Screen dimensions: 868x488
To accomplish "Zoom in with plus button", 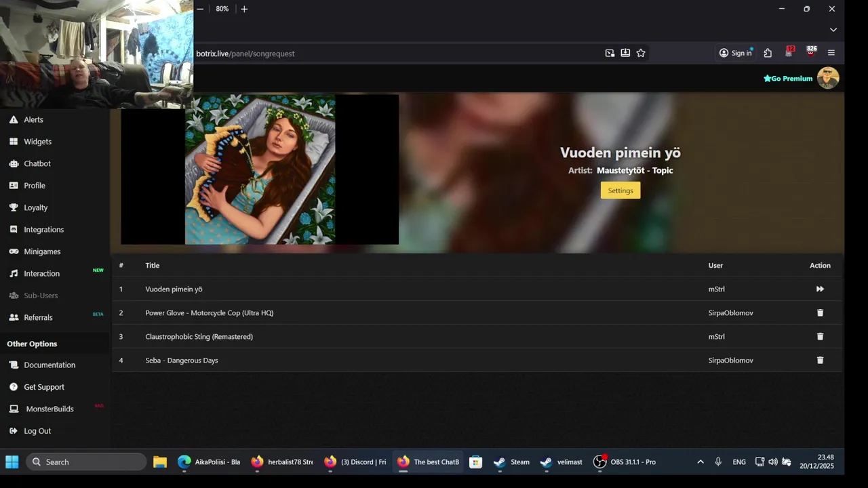I will pyautogui.click(x=244, y=9).
